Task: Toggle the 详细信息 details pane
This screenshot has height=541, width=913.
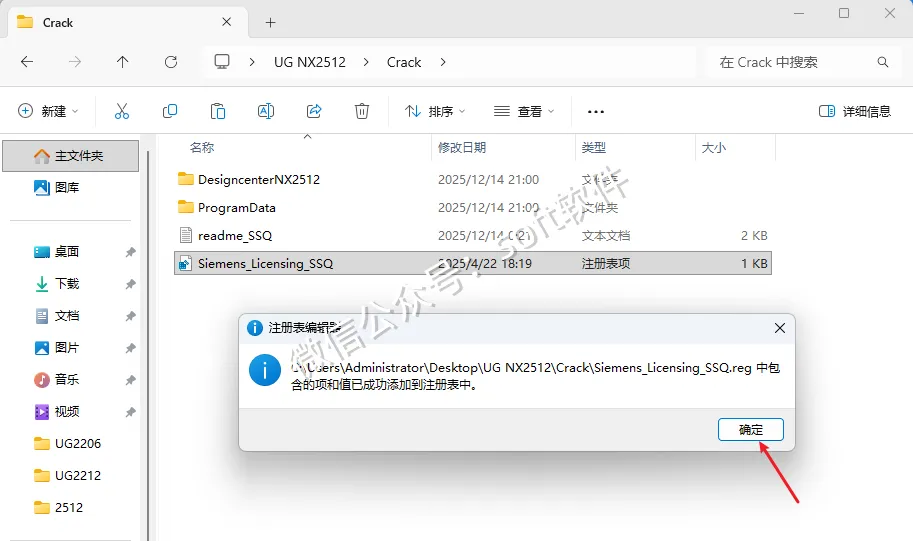Action: (x=855, y=111)
